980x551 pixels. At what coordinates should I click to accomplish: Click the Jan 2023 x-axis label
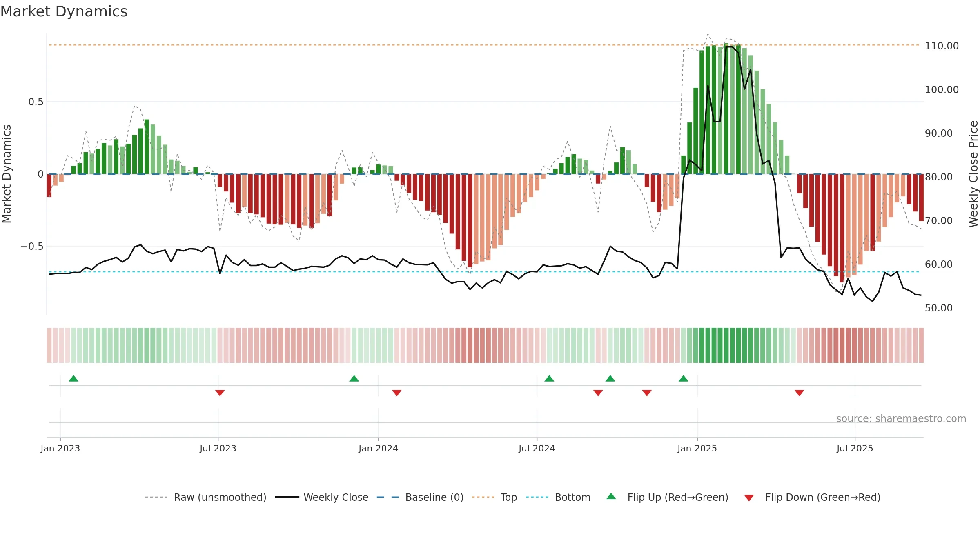click(x=60, y=448)
